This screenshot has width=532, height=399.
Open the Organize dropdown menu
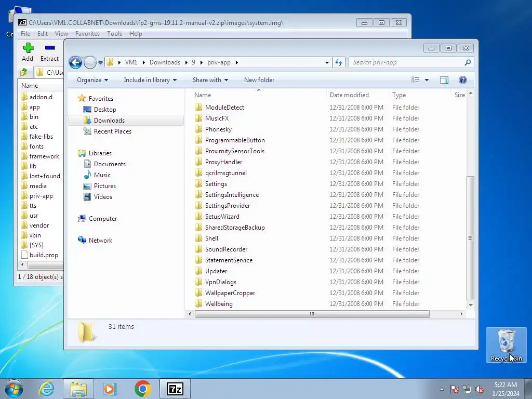point(92,79)
